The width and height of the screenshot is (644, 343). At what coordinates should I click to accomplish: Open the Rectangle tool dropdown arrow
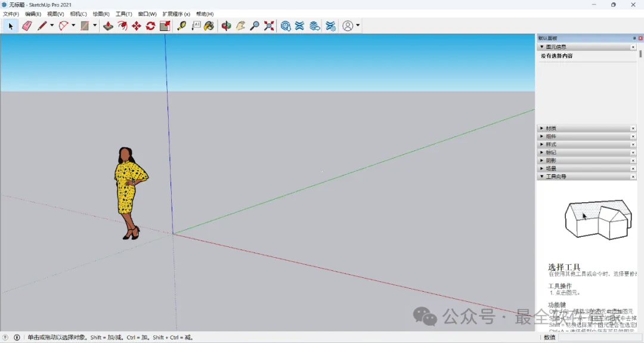pos(95,26)
